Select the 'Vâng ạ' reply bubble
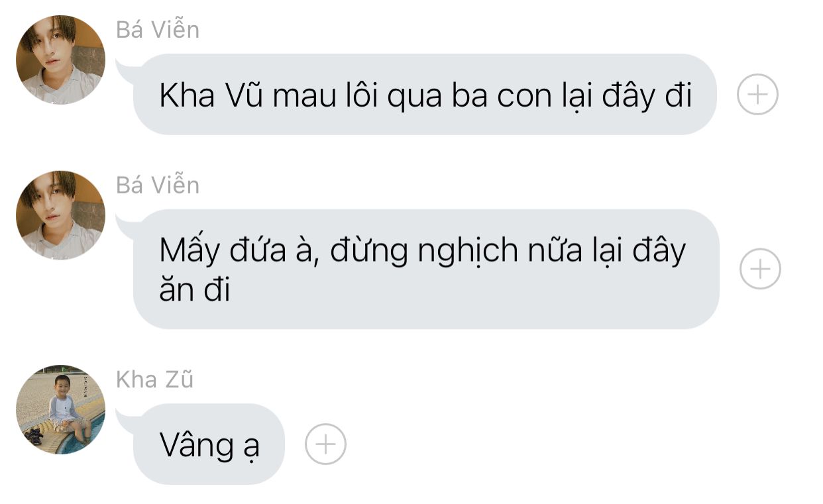This screenshot has width=823, height=504. pyautogui.click(x=209, y=444)
